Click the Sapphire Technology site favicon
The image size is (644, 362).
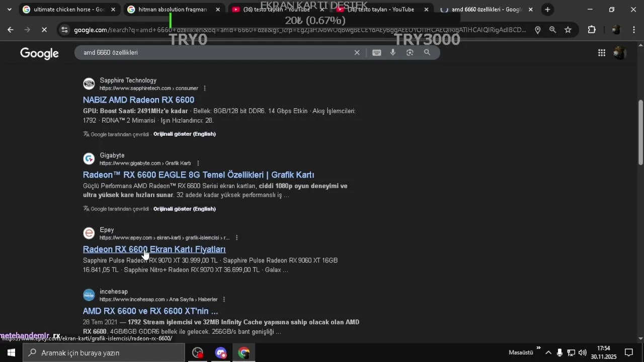click(x=89, y=84)
